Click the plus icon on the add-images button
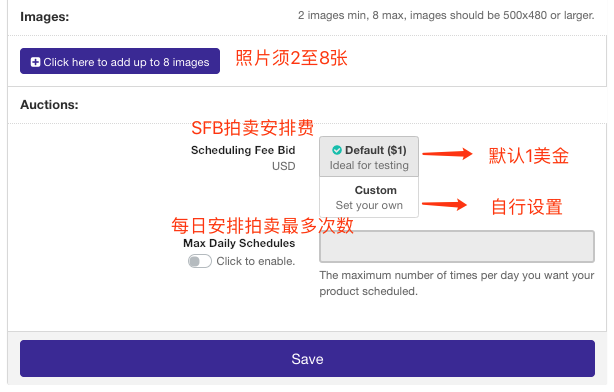Screen dimensions: 614x392 (35, 62)
